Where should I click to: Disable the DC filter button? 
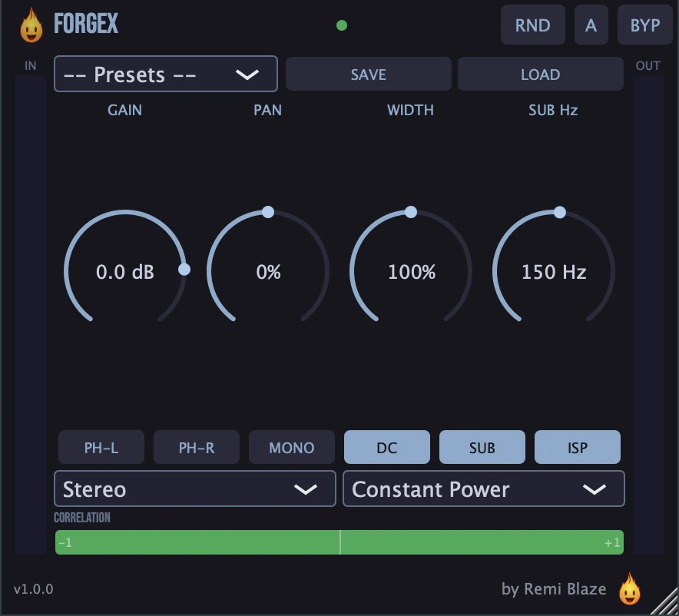(387, 447)
